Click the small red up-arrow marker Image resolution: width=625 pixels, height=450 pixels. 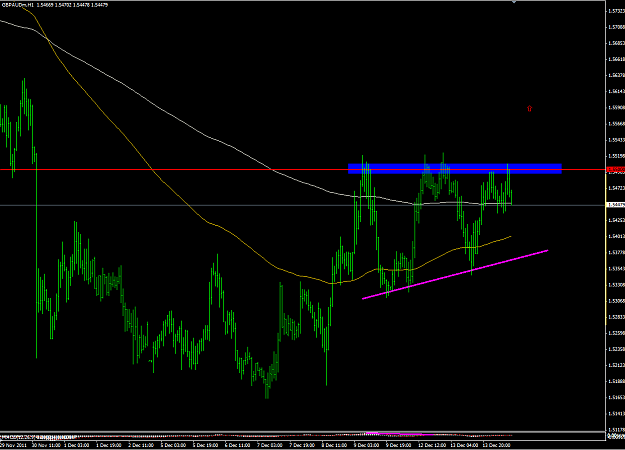pyautogui.click(x=529, y=108)
